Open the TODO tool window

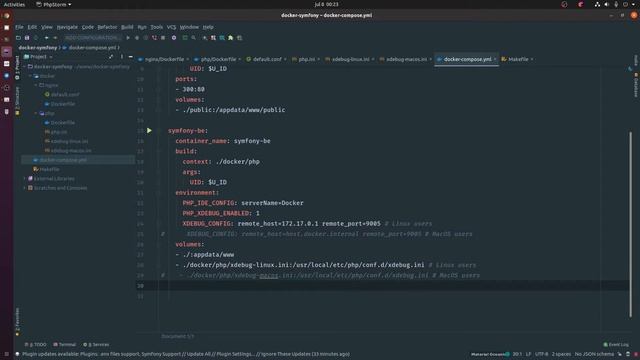click(x=36, y=344)
